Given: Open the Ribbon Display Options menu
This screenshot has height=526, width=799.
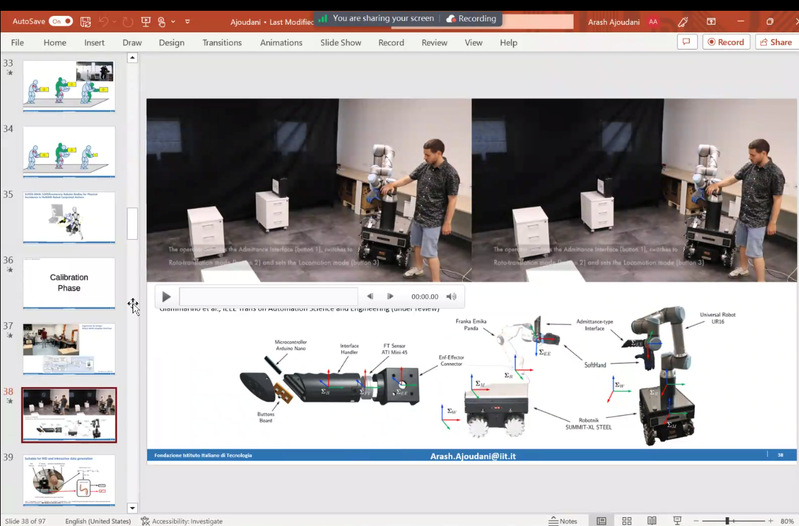Looking at the screenshot, I should pyautogui.click(x=710, y=20).
